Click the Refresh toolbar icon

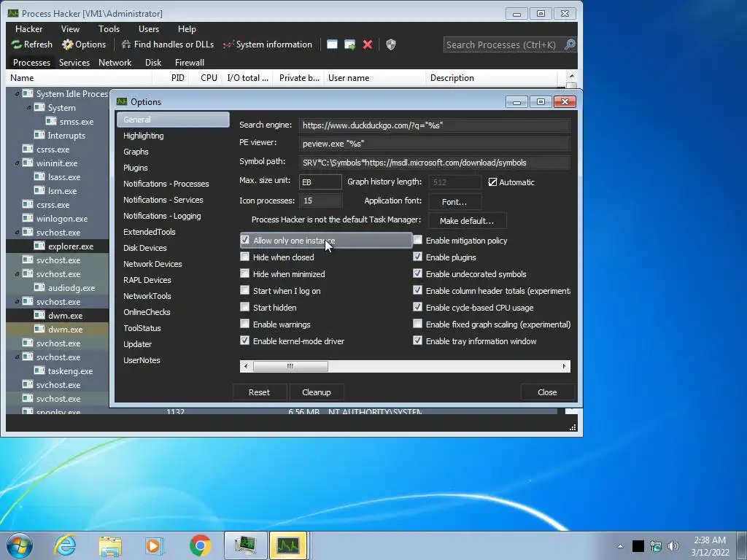click(17, 44)
